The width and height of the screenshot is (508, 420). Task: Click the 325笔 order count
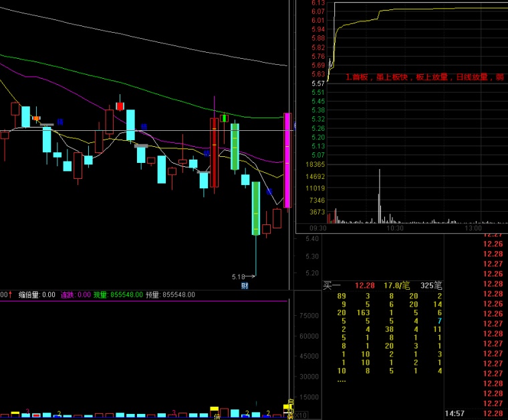pyautogui.click(x=431, y=285)
